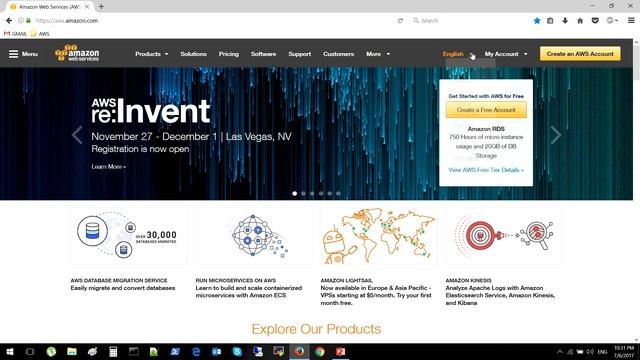Show hidden tray icons chevron
Viewport: 640px width, 360px height.
(560, 351)
